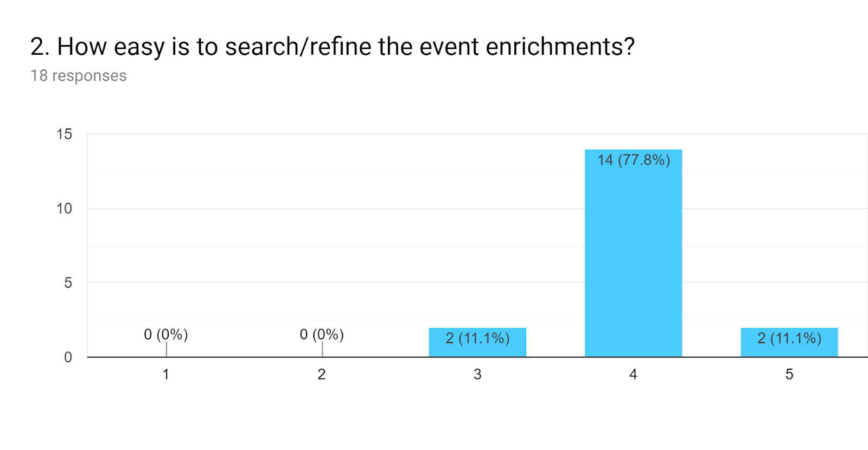The width and height of the screenshot is (868, 450).
Task: Click the '0 (0%)' label above rating 1
Action: pyautogui.click(x=166, y=335)
